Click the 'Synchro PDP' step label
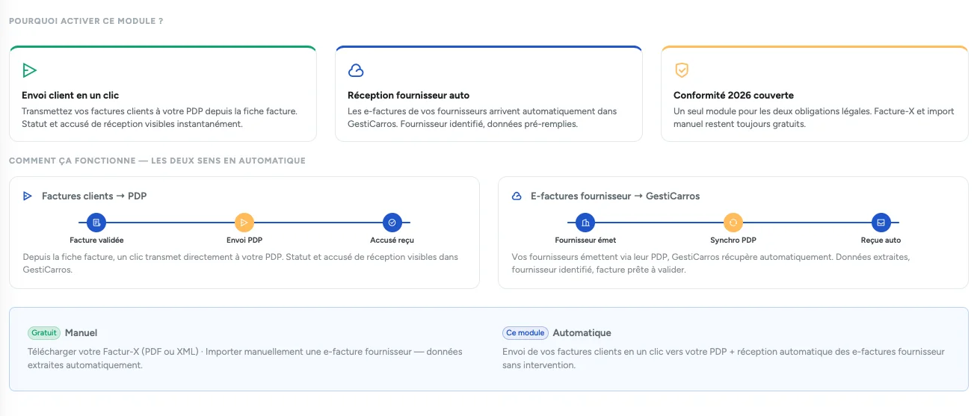 (x=733, y=240)
